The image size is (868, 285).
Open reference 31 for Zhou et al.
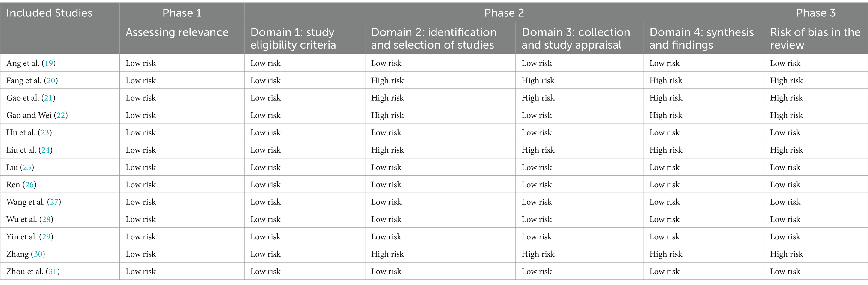point(53,272)
